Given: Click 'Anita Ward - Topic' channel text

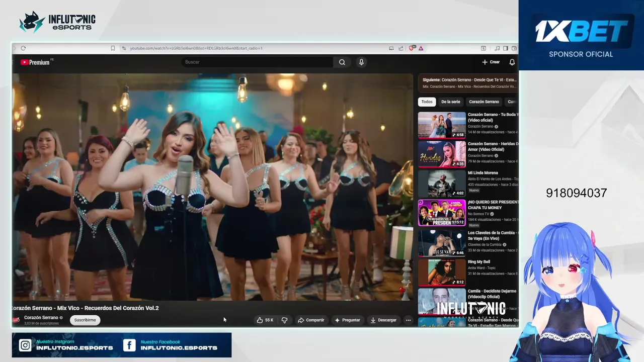Looking at the screenshot, I should (482, 268).
